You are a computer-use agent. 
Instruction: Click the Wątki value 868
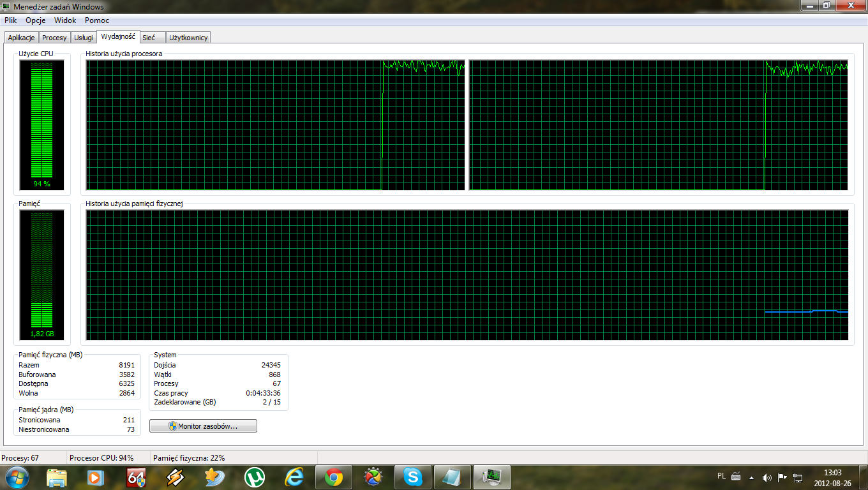(274, 375)
